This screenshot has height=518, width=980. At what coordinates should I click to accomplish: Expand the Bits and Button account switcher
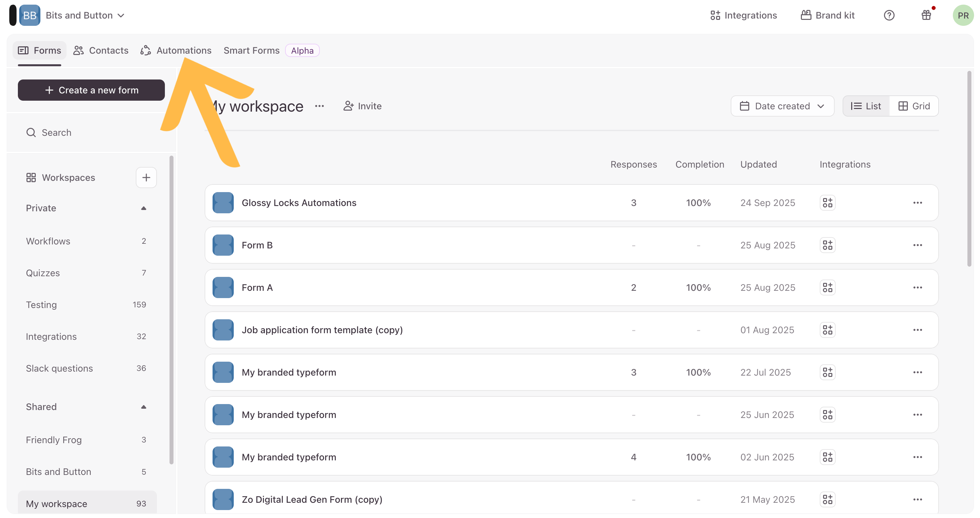pos(84,15)
